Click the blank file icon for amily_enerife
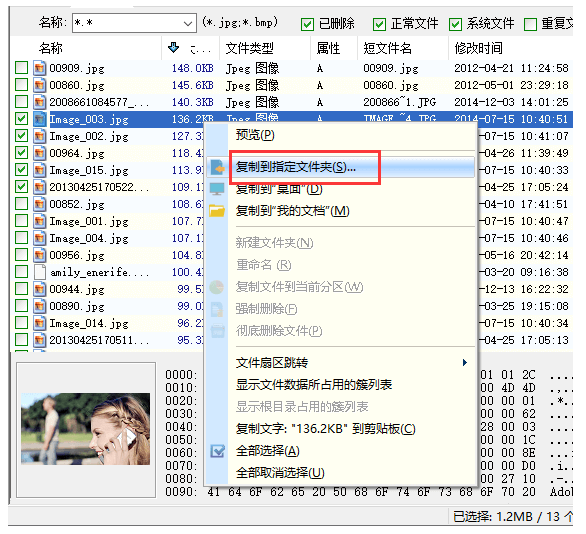This screenshot has width=586, height=534. [39, 272]
